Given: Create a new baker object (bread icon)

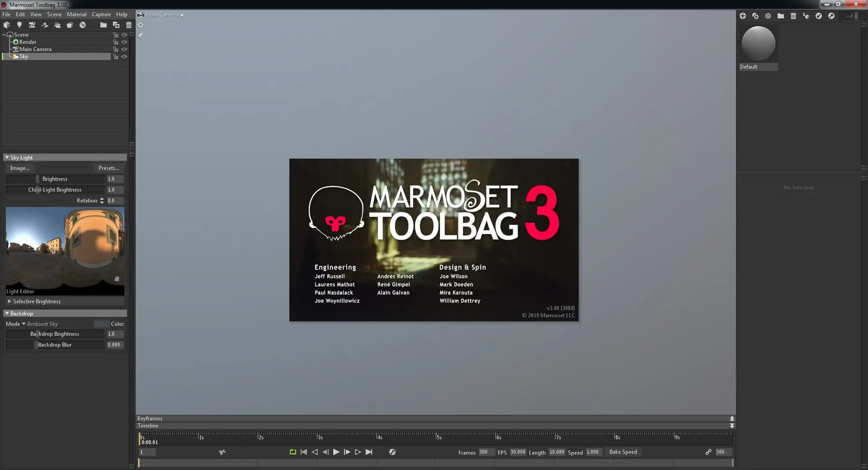Looking at the screenshot, I should 70,25.
